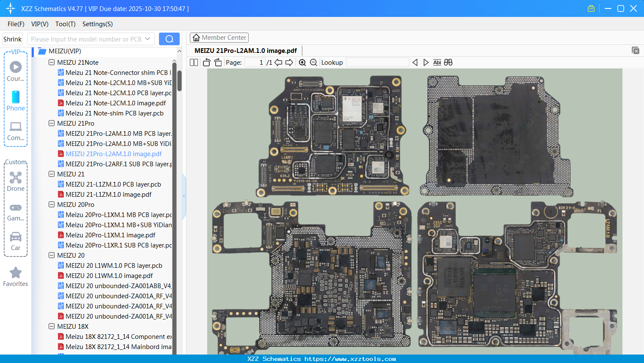Click the tree panel vertical scrollbar thumb
The width and height of the screenshot is (644, 363).
(179, 80)
